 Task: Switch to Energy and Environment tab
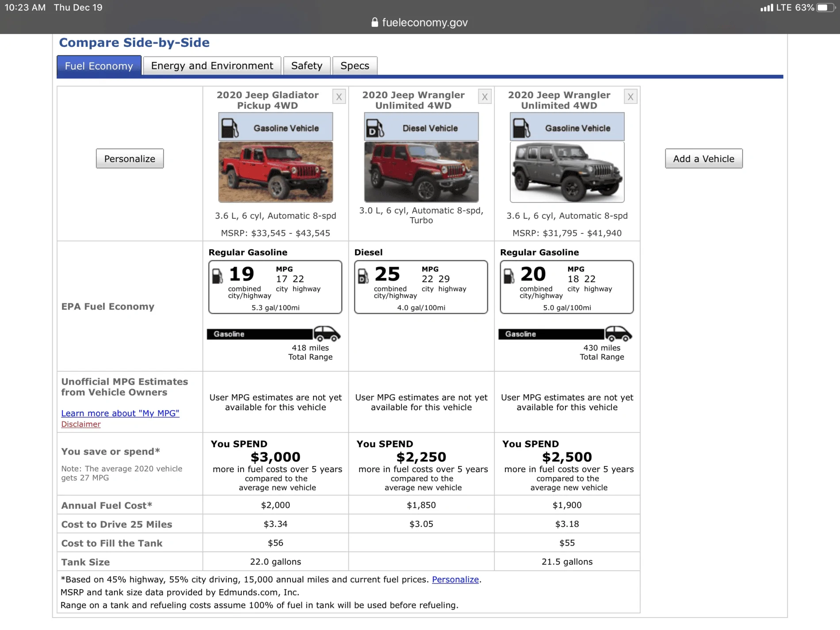pos(212,66)
